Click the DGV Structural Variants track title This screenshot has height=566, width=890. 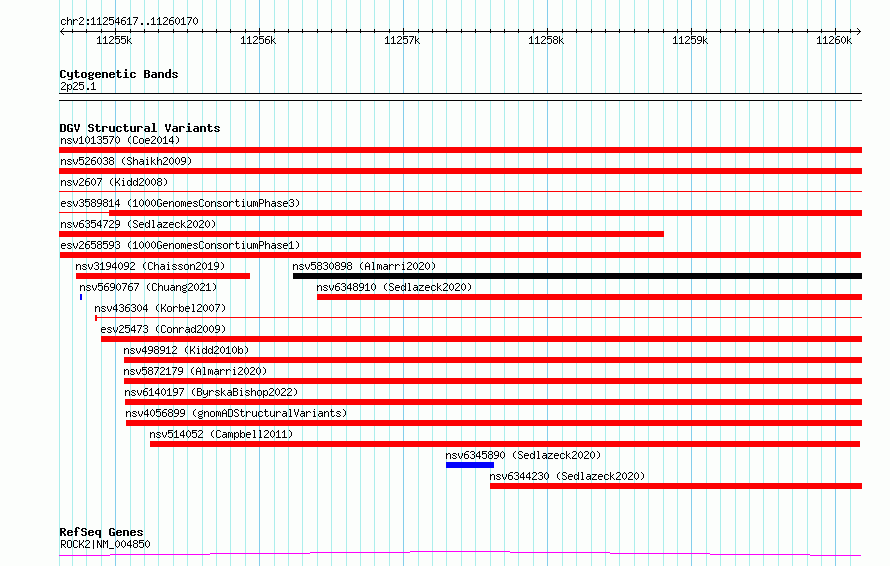click(140, 128)
